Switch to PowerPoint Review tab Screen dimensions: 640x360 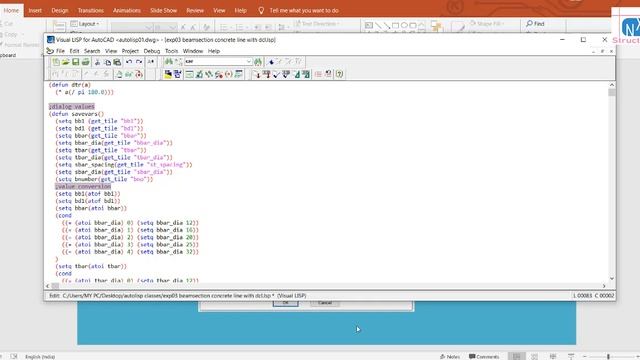(x=195, y=10)
